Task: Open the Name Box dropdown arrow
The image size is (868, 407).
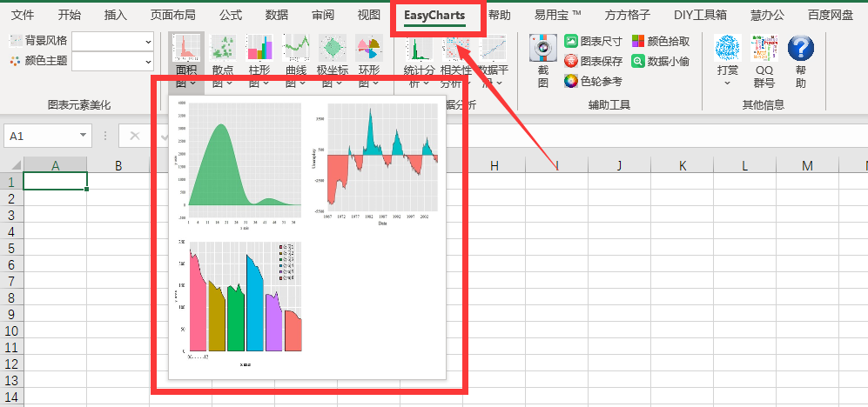Action: (x=83, y=136)
